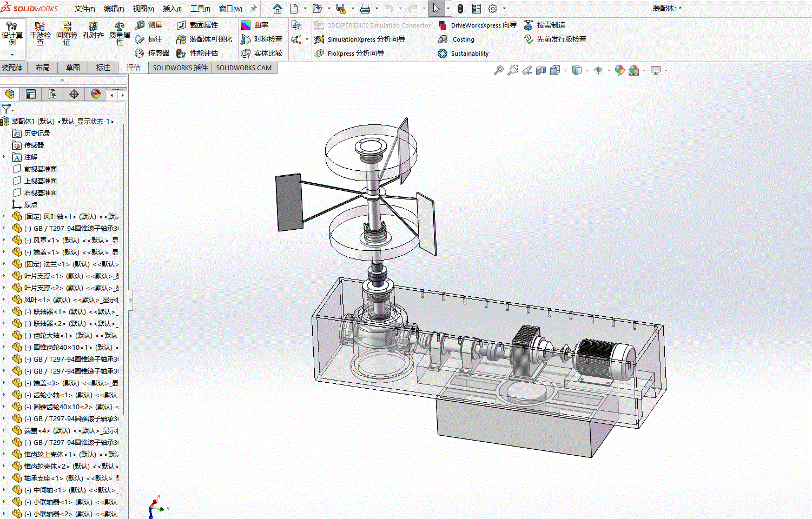
Task: Open the 干涉检查 interference check tool
Action: click(x=40, y=34)
